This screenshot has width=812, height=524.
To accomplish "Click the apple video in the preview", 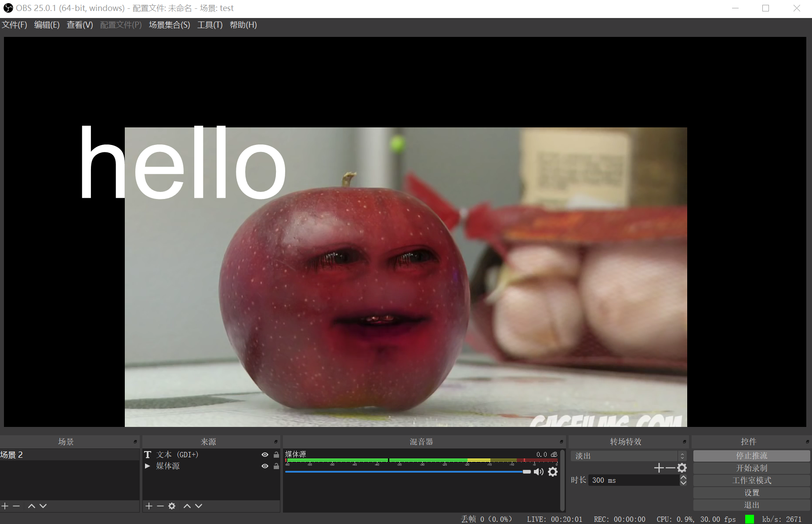I will (406, 277).
